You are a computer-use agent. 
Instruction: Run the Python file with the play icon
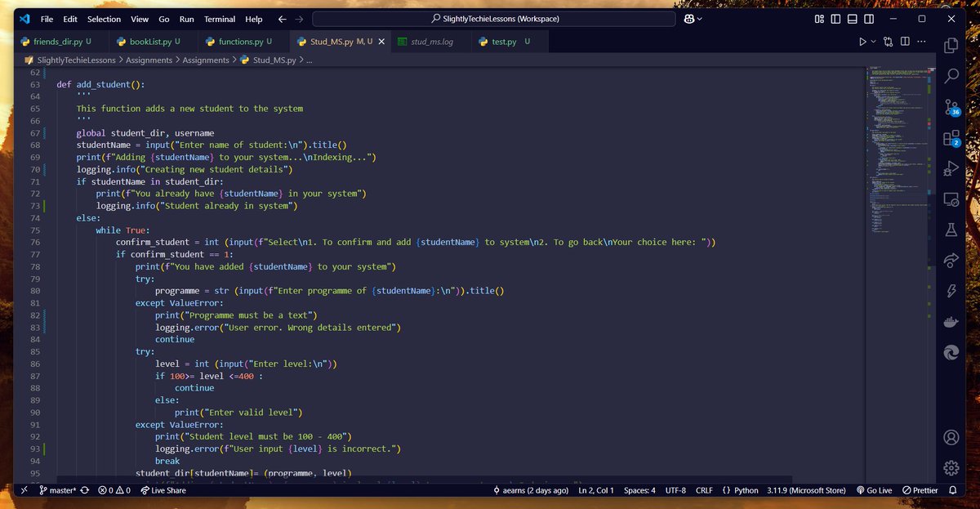pyautogui.click(x=862, y=41)
